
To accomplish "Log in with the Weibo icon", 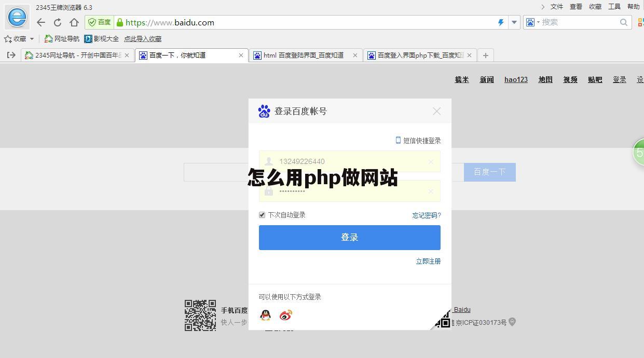I will click(286, 315).
